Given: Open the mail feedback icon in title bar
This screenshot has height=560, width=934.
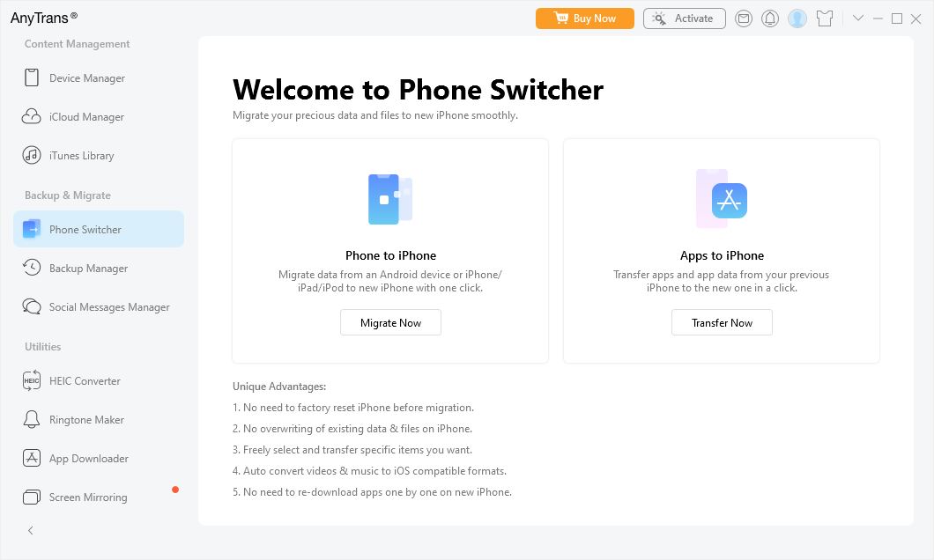Looking at the screenshot, I should (x=744, y=18).
